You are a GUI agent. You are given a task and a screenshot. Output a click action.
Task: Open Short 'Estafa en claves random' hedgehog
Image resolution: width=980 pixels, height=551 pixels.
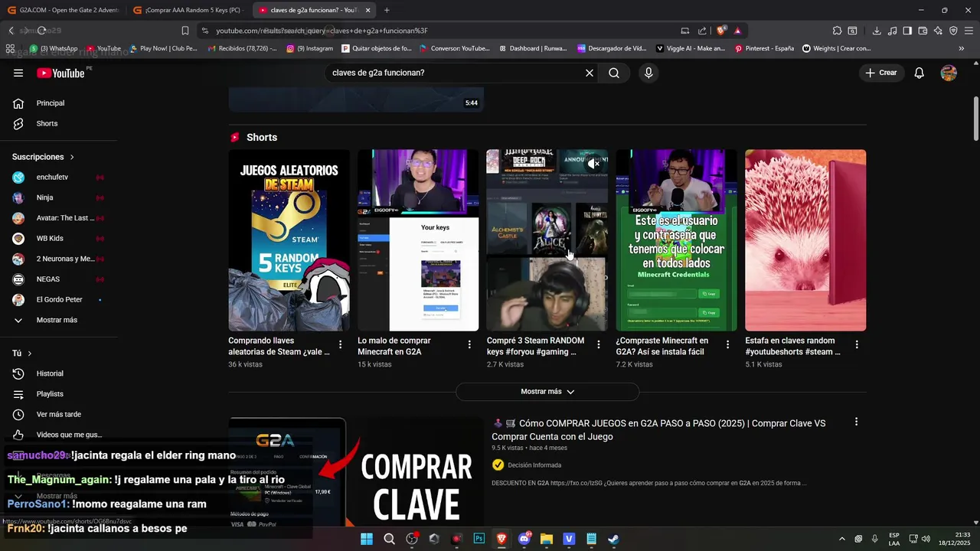805,240
